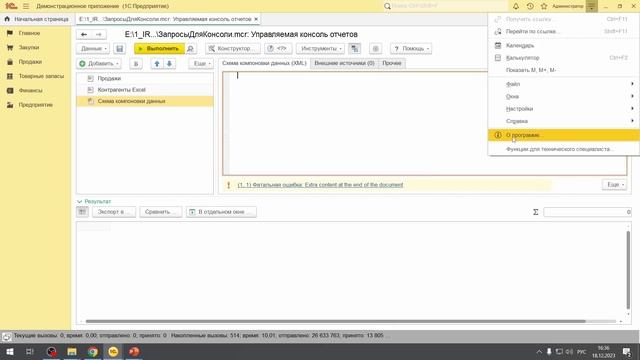The image size is (640, 360).
Task: Close the Управляемая консоль отчетов tab
Action: click(256, 19)
